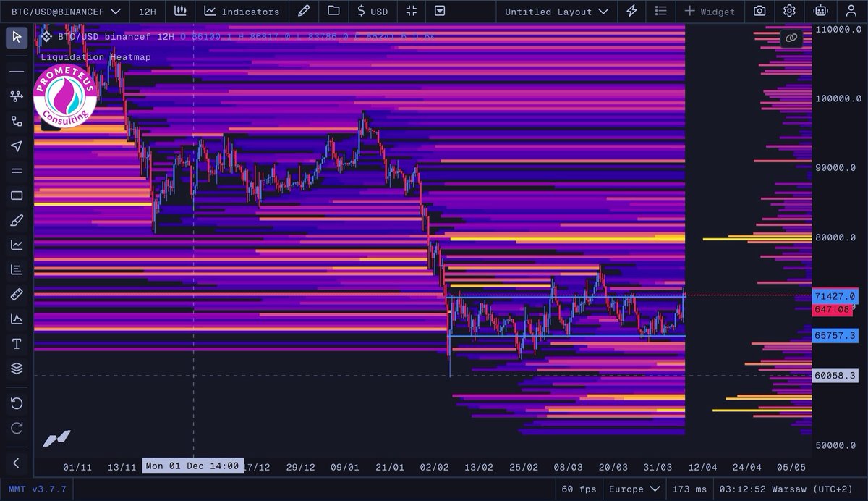Screen dimensions: 868x501
Task: Click the Mon 01 Dec 14:00 date label
Action: [192, 466]
